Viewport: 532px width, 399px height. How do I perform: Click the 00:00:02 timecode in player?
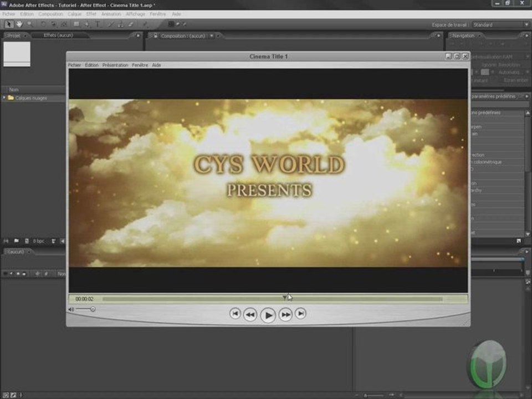tap(84, 299)
